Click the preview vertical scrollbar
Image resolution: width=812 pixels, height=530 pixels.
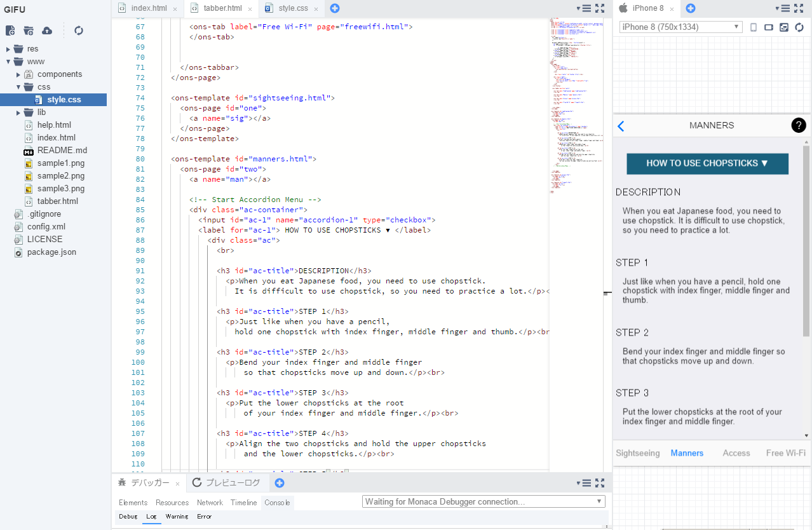tap(806, 241)
